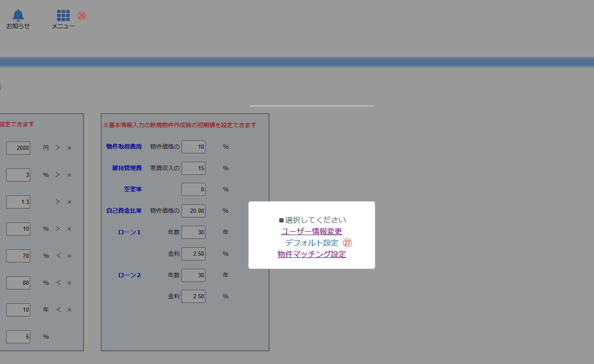Focus the 維持管理費 input box

pyautogui.click(x=193, y=168)
